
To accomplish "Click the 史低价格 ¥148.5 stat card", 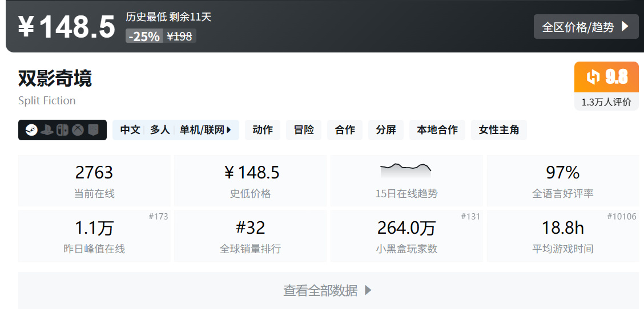I will pyautogui.click(x=251, y=181).
